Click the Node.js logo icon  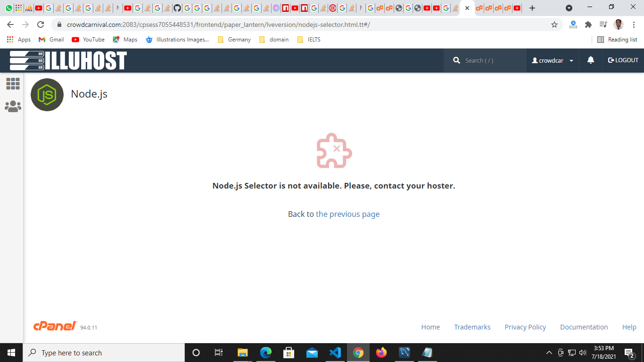click(47, 95)
